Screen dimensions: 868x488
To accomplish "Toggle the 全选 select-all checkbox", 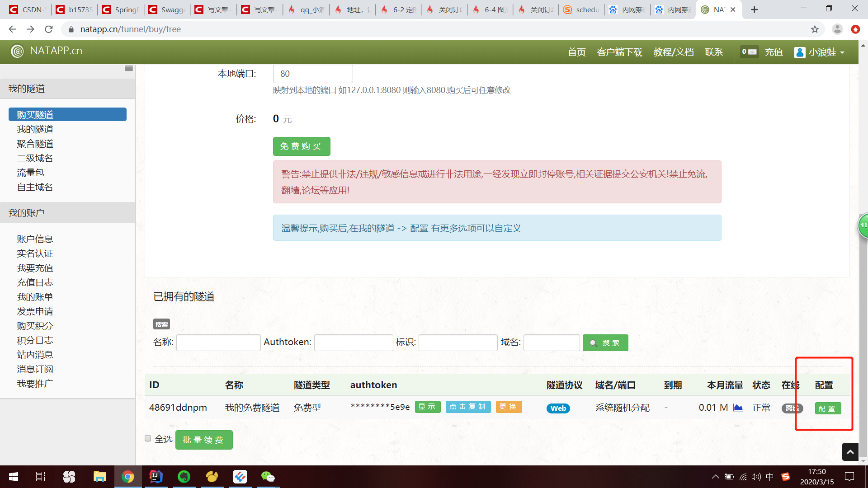I will [x=148, y=438].
